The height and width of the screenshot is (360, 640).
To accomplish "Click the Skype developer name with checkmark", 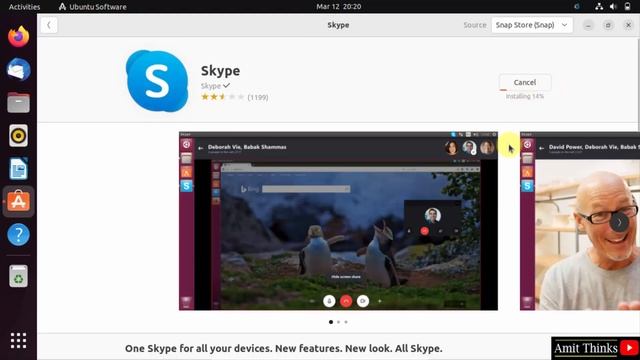I will click(215, 86).
